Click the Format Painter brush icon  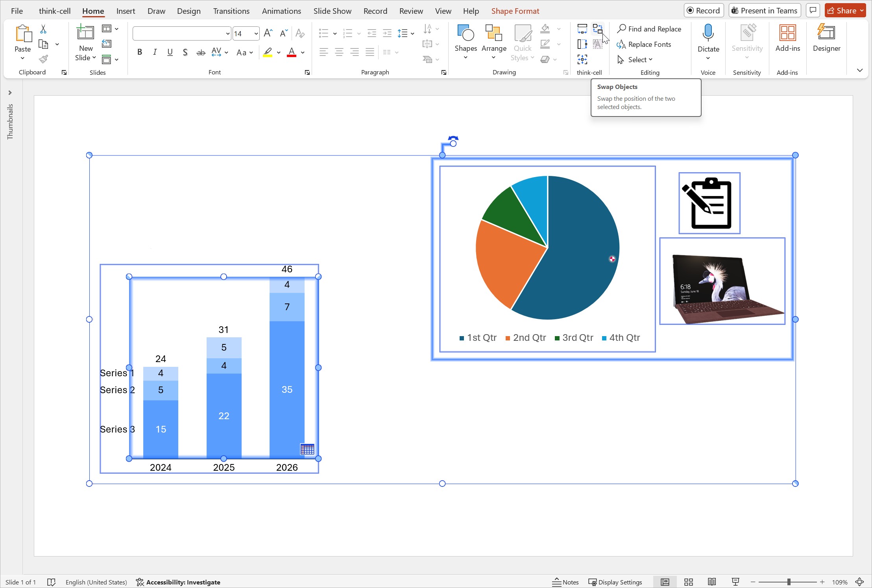[x=43, y=59]
